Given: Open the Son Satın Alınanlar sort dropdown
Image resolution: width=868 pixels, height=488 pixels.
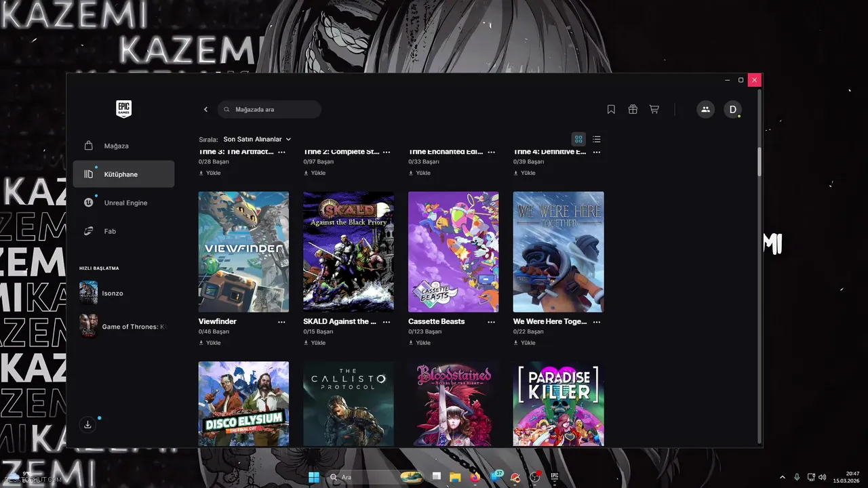Looking at the screenshot, I should [x=257, y=139].
